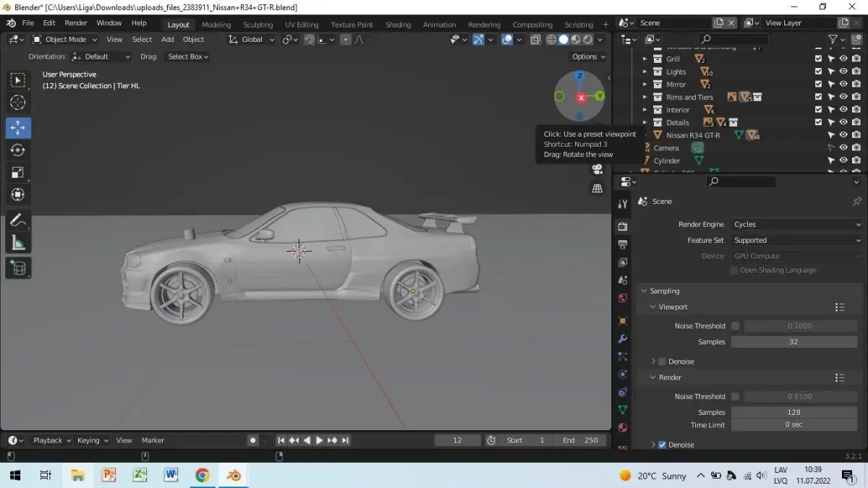Select the Add Cube tool

[18, 268]
